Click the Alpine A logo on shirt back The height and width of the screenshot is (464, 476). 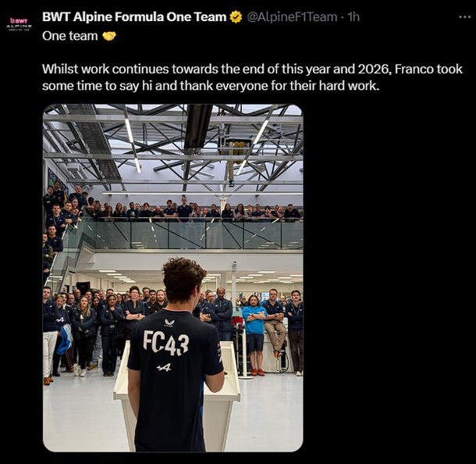[164, 367]
